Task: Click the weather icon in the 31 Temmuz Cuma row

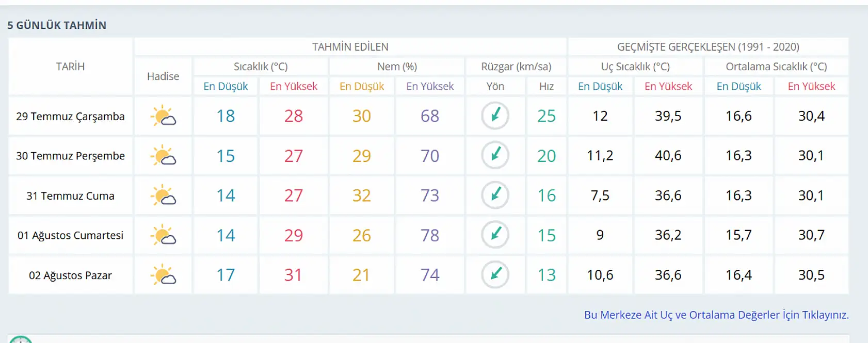Action: 163,195
